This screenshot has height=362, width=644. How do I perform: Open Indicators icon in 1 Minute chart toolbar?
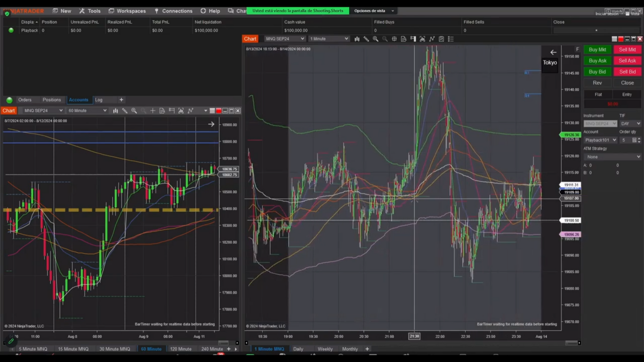coord(432,39)
